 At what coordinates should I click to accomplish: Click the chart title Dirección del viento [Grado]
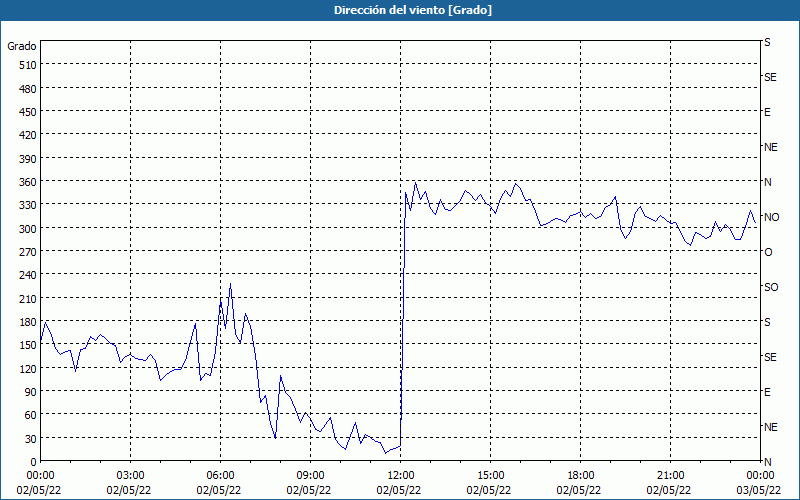coord(413,10)
